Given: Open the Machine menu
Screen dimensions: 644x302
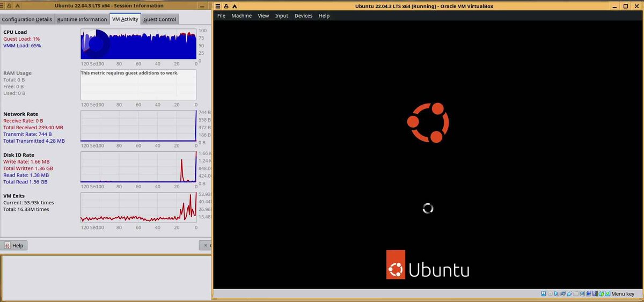Looking at the screenshot, I should pyautogui.click(x=241, y=16).
